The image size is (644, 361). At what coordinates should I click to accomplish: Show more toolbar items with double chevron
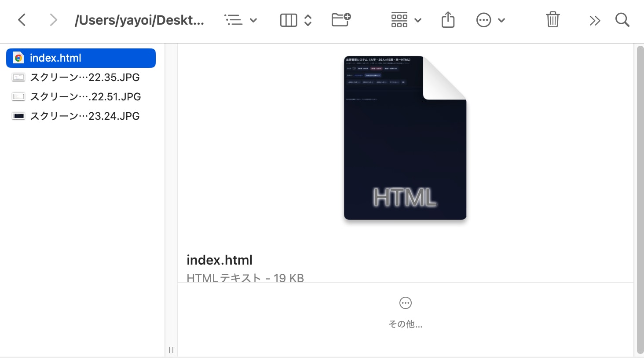tap(595, 20)
